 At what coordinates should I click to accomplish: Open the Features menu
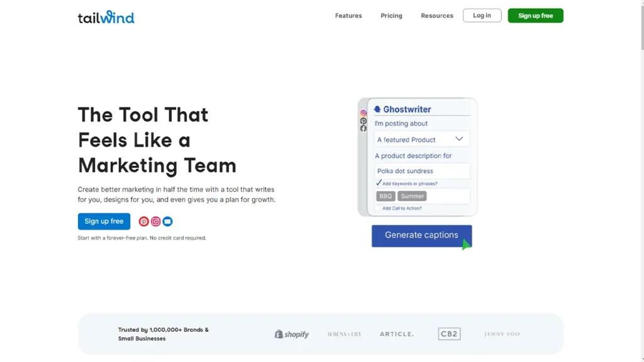[348, 16]
